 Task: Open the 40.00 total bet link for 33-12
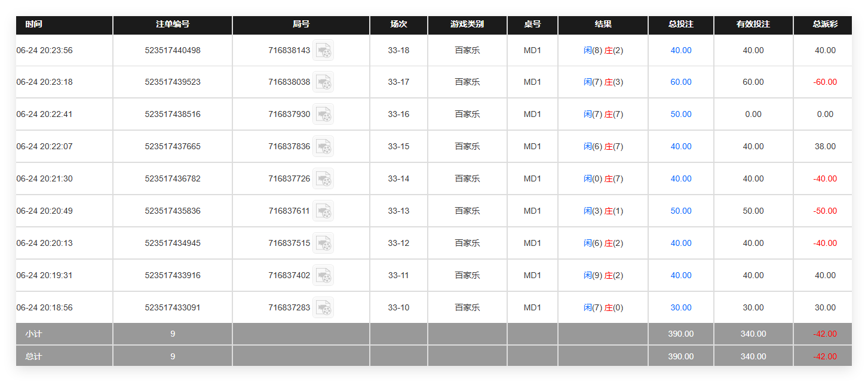point(681,243)
